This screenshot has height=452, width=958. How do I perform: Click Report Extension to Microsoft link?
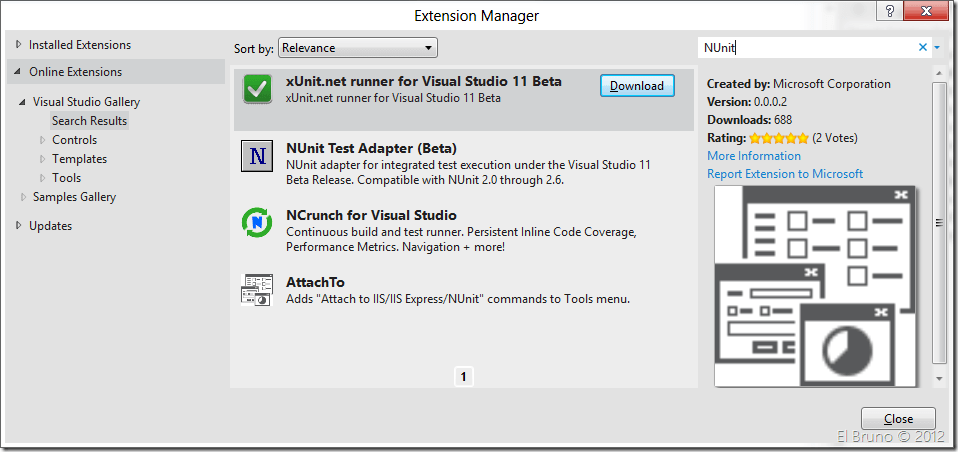785,174
